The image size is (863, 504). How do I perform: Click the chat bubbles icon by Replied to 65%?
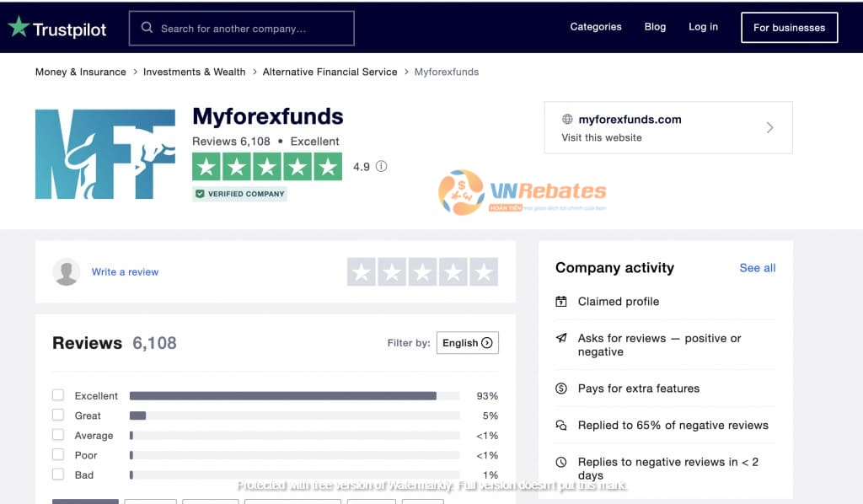560,425
